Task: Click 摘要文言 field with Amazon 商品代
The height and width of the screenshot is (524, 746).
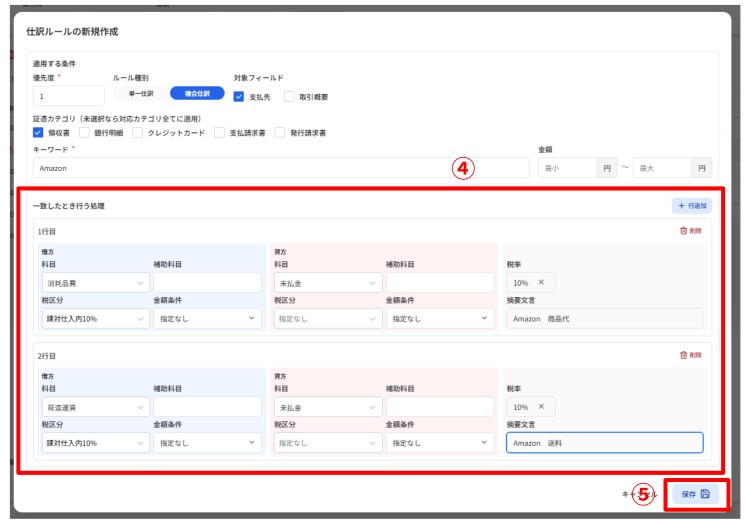Action: [x=604, y=318]
